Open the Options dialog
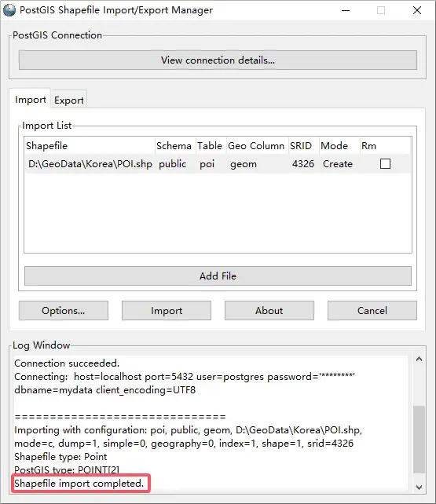436x504 pixels. [64, 311]
